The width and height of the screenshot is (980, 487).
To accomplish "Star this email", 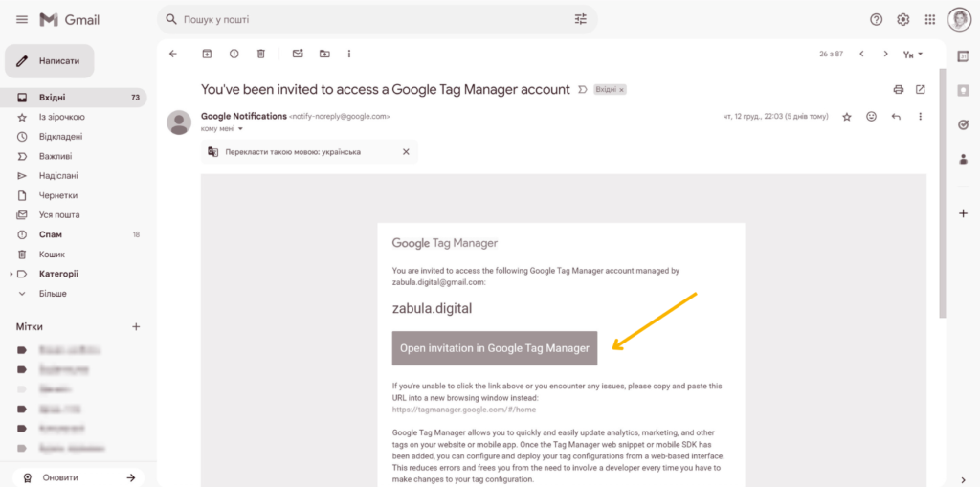I will coord(847,117).
